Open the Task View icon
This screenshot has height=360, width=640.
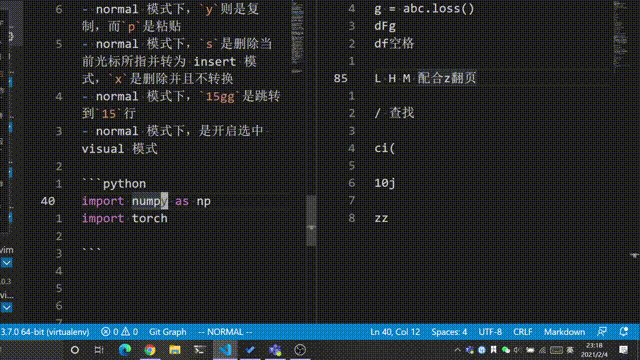click(99, 350)
